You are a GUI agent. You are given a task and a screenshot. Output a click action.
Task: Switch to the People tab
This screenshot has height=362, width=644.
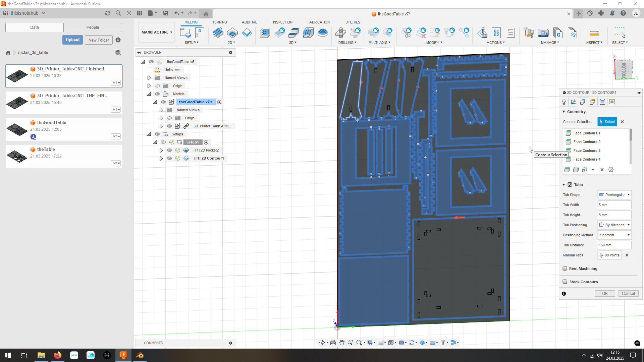[93, 27]
